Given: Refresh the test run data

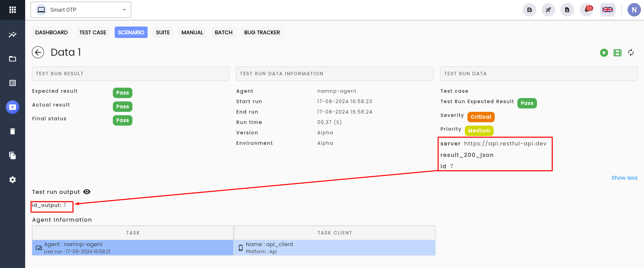Looking at the screenshot, I should pos(631,52).
